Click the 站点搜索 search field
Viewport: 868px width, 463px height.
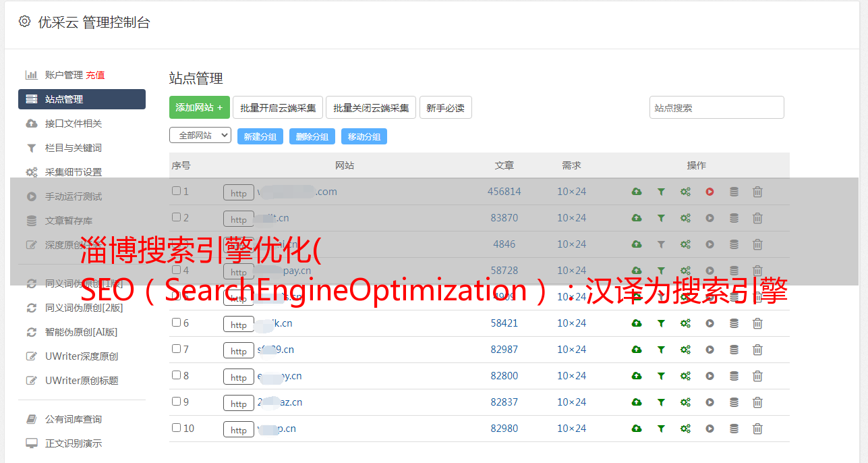pyautogui.click(x=717, y=107)
